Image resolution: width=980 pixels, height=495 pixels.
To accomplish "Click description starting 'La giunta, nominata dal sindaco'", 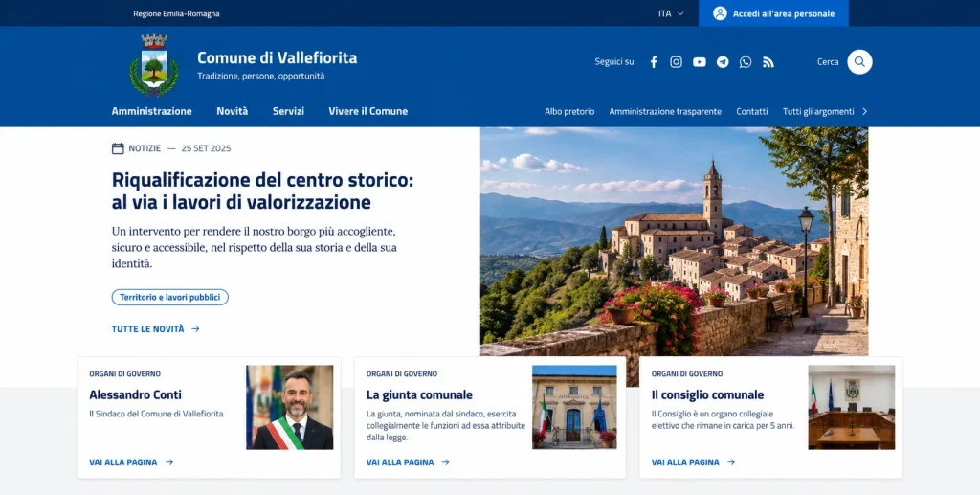I will (x=446, y=426).
